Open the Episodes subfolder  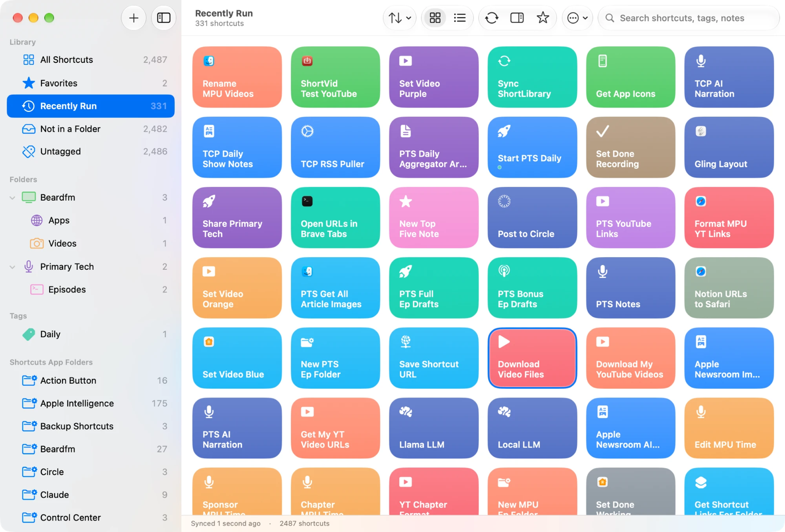tap(91, 290)
